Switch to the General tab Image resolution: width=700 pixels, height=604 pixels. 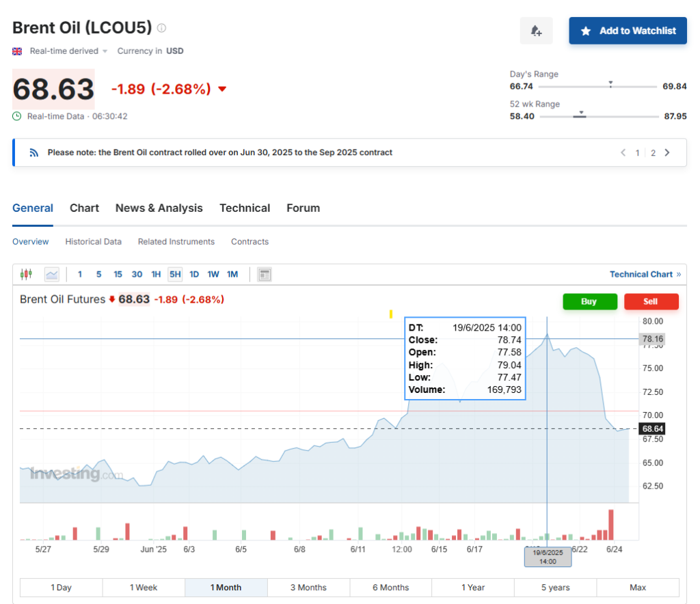pos(33,208)
